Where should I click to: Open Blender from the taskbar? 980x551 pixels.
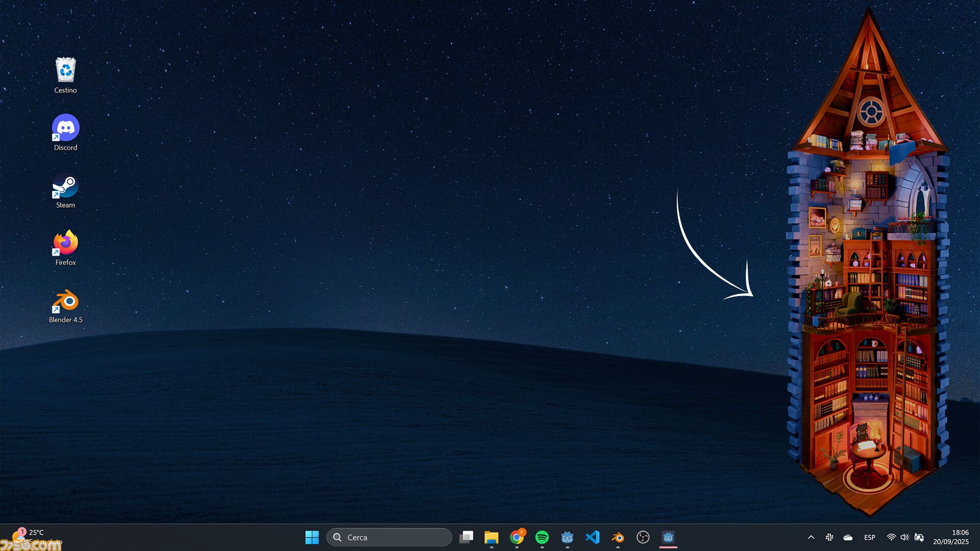coord(618,537)
